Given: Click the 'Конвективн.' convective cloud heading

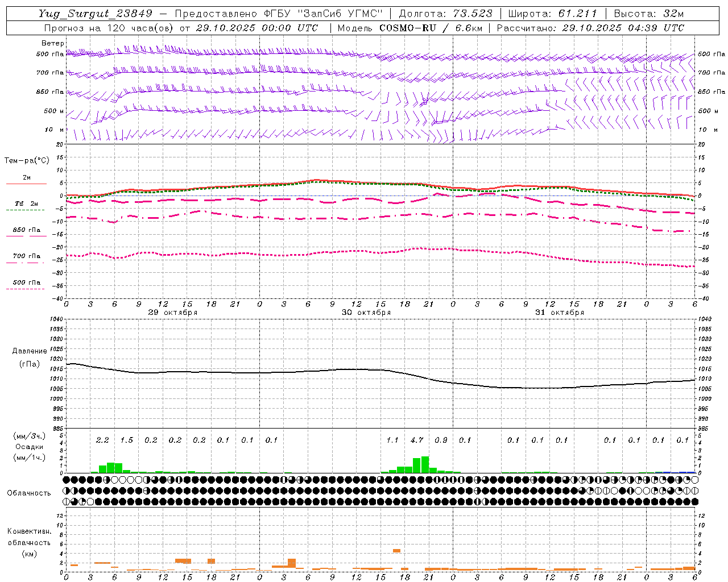Looking at the screenshot, I should [x=30, y=531].
